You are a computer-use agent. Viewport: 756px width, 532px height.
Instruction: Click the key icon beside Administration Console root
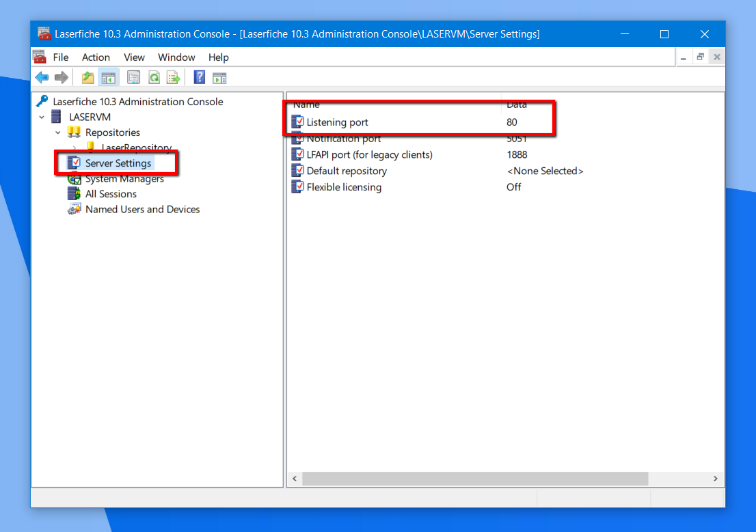(x=42, y=101)
